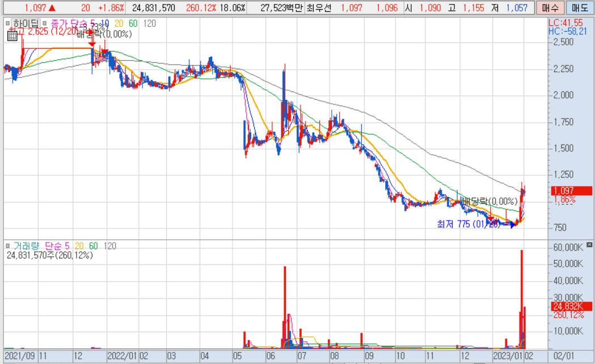Click the small square before 하이딥

(8, 23)
